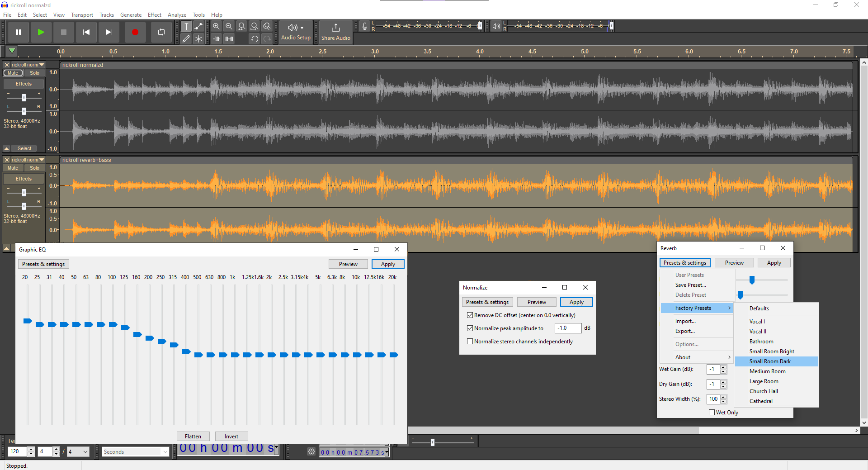The width and height of the screenshot is (868, 470).
Task: Toggle Mute on the reverb+bass track
Action: coord(13,168)
